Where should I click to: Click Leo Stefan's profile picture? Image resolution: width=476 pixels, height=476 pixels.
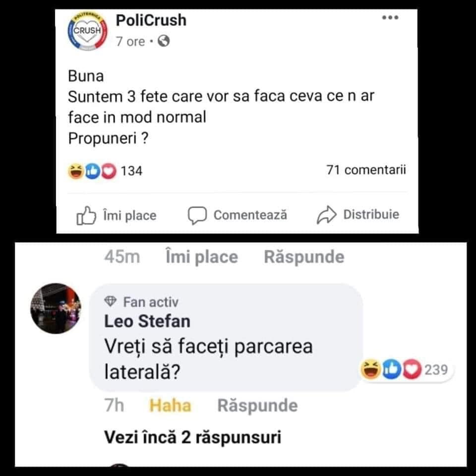[x=56, y=308]
